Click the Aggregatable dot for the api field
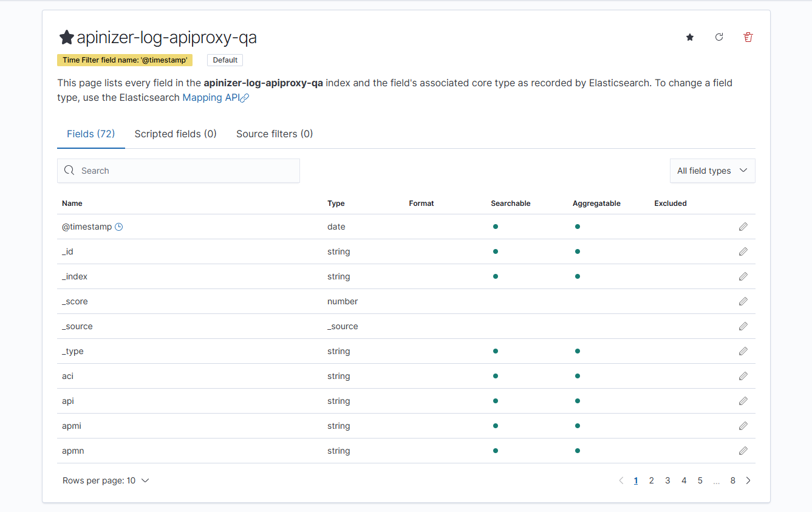812x512 pixels. click(578, 401)
